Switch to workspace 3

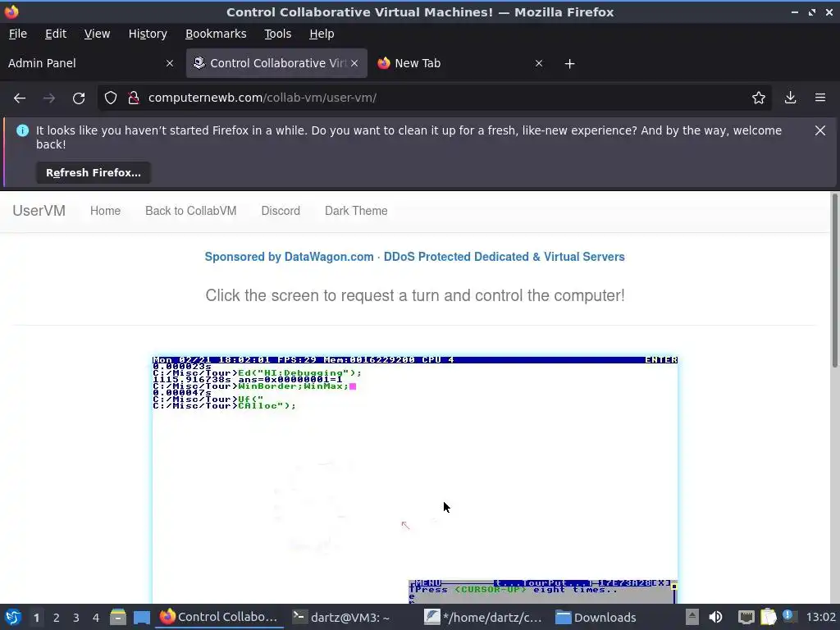pyautogui.click(x=76, y=618)
